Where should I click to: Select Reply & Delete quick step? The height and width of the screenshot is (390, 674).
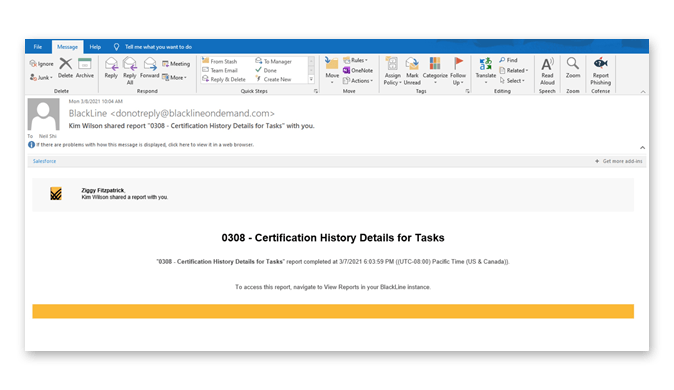224,79
